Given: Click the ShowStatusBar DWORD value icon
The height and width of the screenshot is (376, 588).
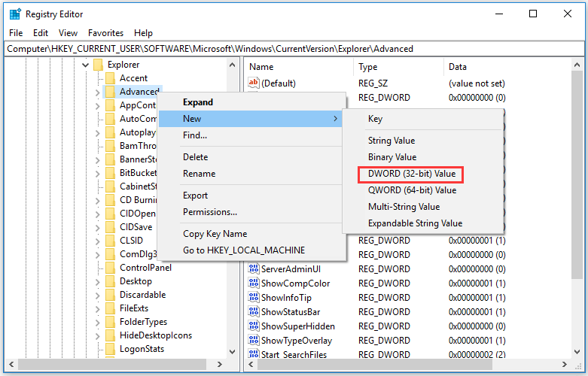Looking at the screenshot, I should point(254,311).
